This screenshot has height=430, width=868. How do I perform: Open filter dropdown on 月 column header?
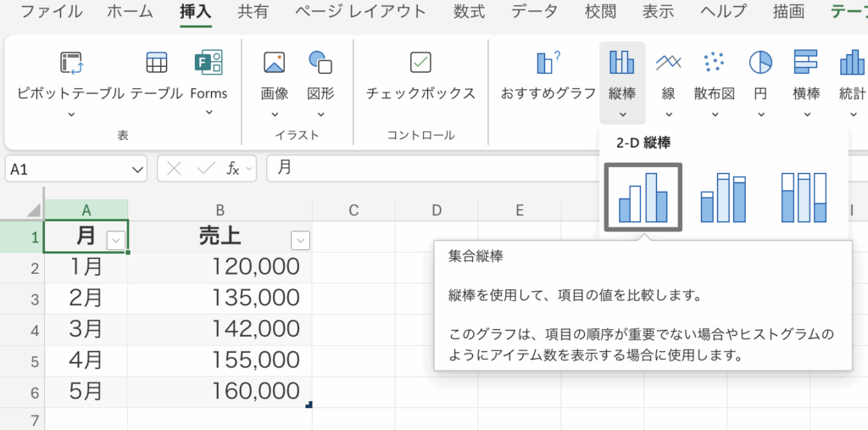116,241
